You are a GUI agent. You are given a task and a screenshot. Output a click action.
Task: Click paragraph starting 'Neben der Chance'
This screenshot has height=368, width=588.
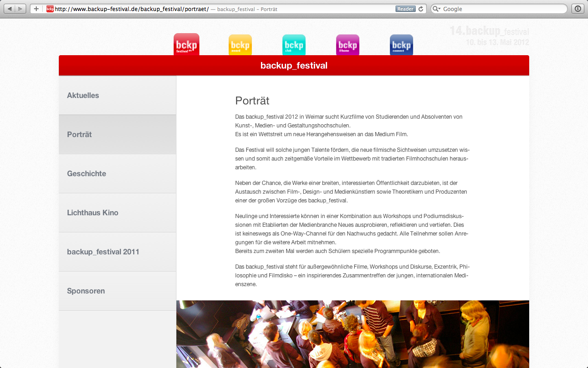coord(351,191)
